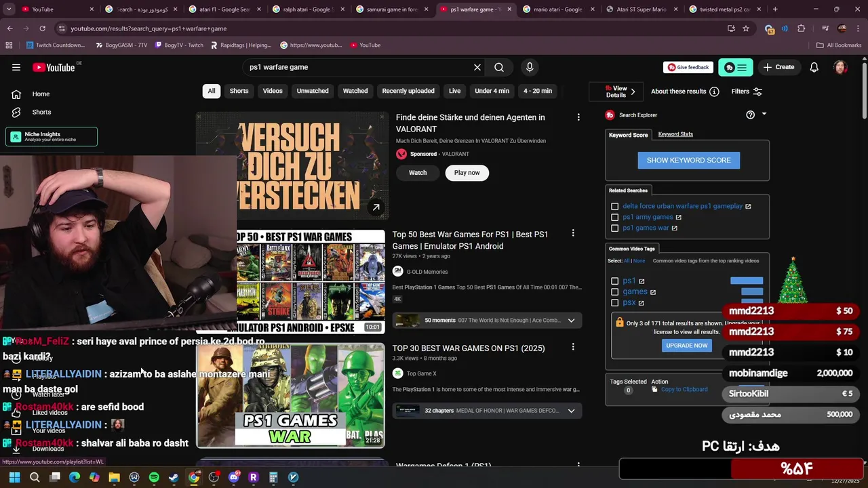This screenshot has width=868, height=488.
Task: Open Chrome extensions puzzle icon
Action: 802,28
